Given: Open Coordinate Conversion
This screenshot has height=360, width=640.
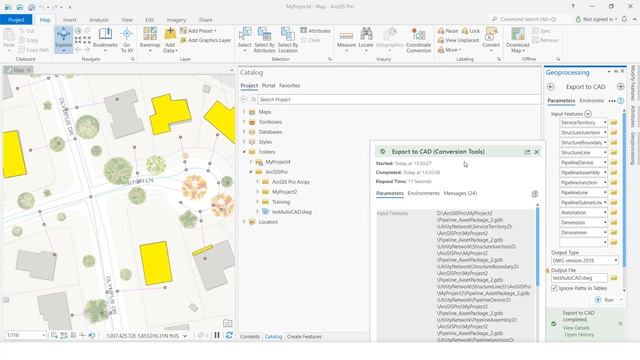Looking at the screenshot, I should [418, 39].
